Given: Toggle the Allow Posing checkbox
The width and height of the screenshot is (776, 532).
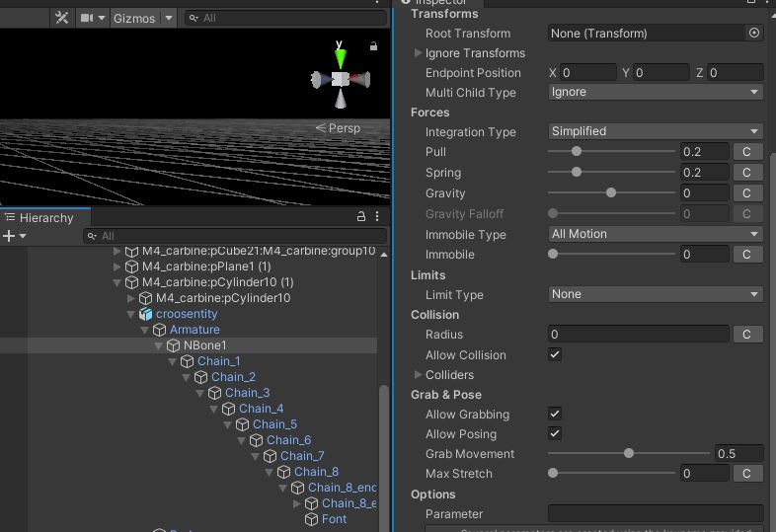Looking at the screenshot, I should pyautogui.click(x=555, y=433).
